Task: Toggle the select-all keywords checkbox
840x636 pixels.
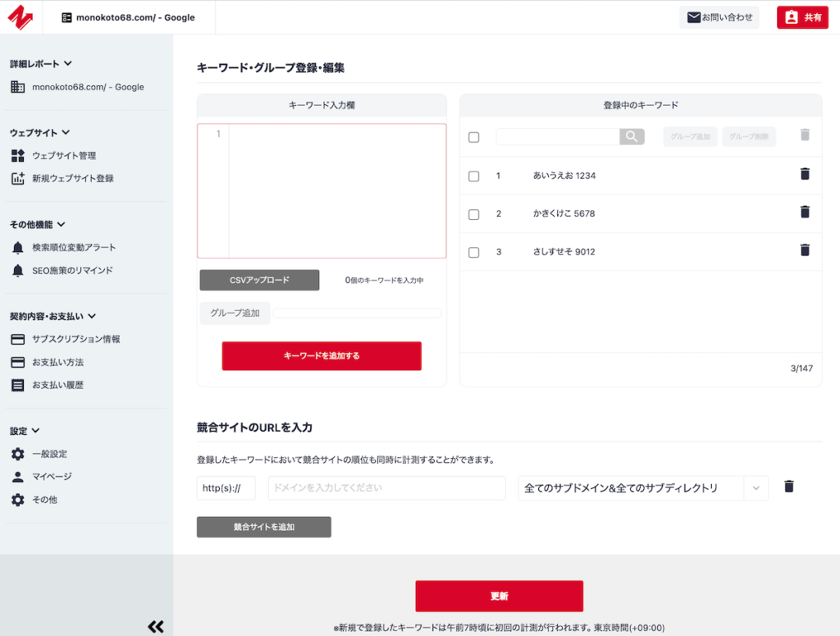Action: coord(473,137)
